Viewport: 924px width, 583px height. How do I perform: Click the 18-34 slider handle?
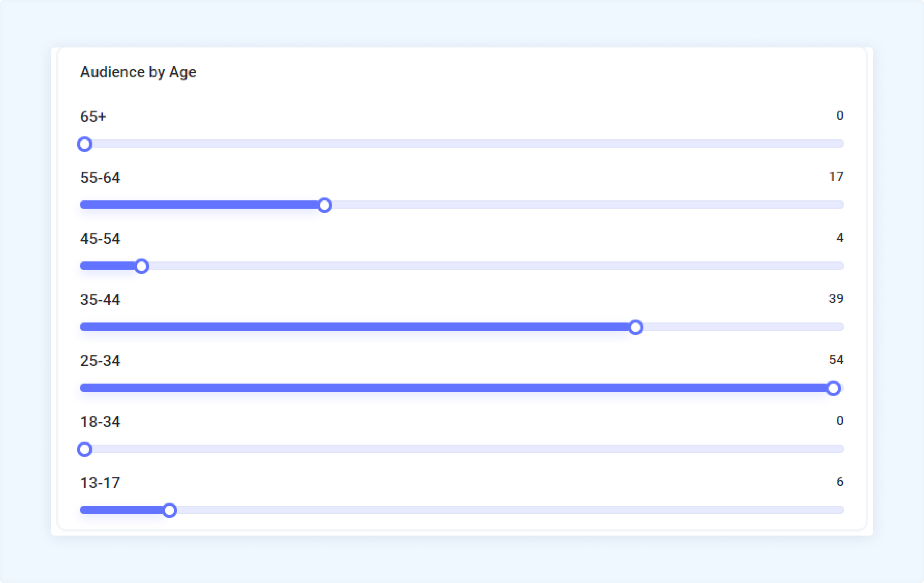click(85, 449)
